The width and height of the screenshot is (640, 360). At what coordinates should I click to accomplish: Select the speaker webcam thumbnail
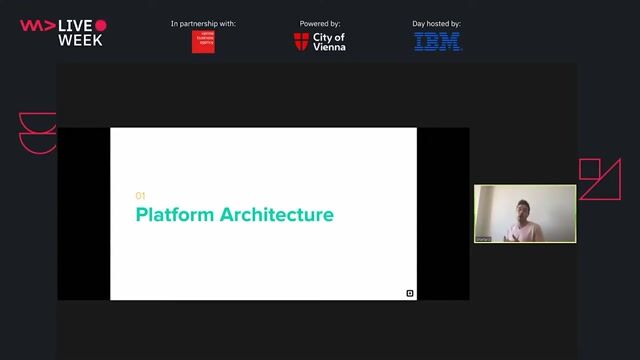coord(525,213)
